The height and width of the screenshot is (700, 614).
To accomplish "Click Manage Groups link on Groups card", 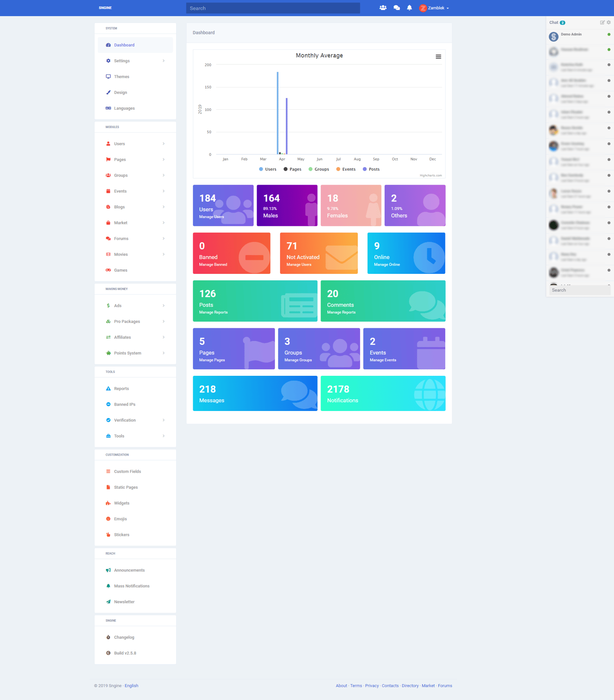I will tap(298, 360).
